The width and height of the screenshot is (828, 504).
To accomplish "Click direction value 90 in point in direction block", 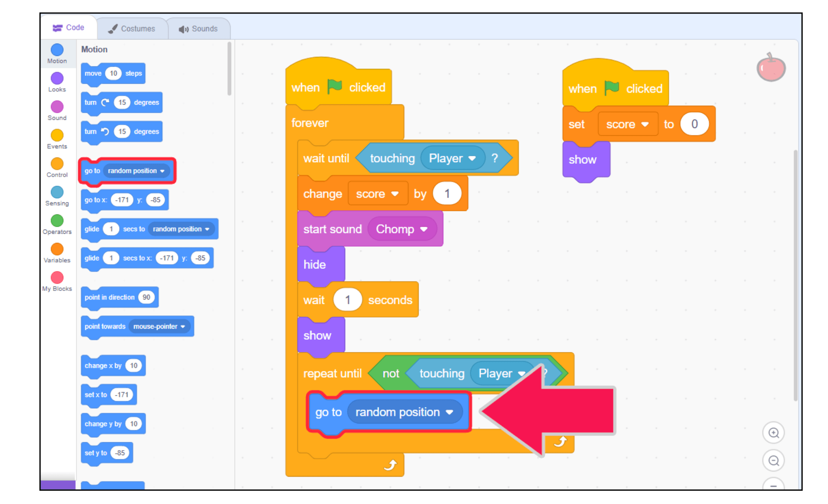I will point(146,297).
